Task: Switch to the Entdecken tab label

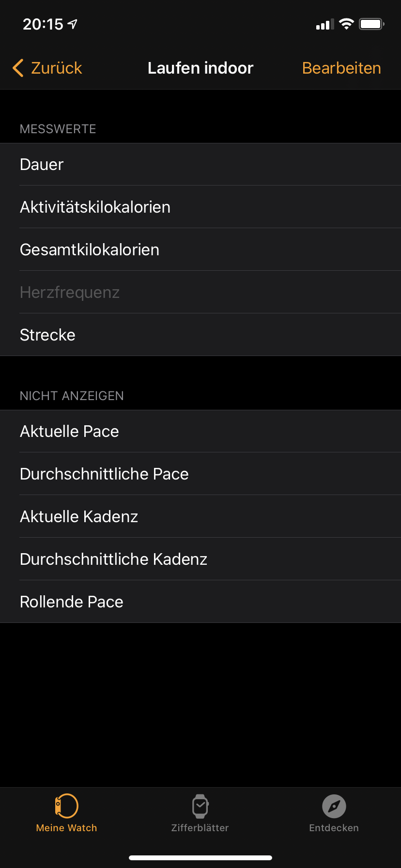Action: pyautogui.click(x=334, y=828)
